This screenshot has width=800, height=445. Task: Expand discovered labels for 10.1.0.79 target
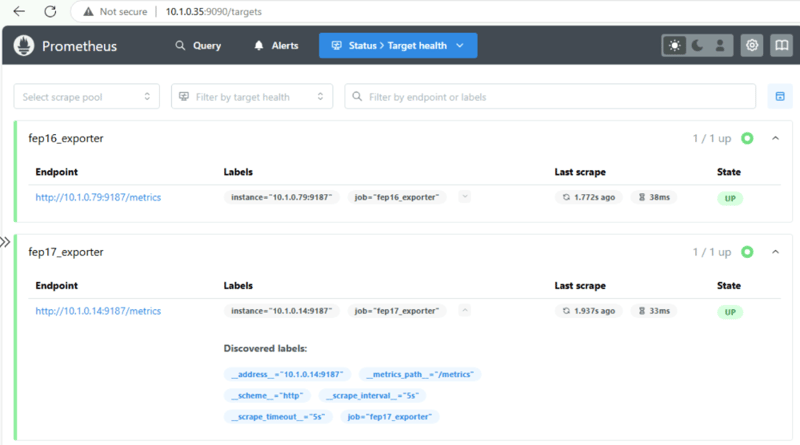pos(464,196)
